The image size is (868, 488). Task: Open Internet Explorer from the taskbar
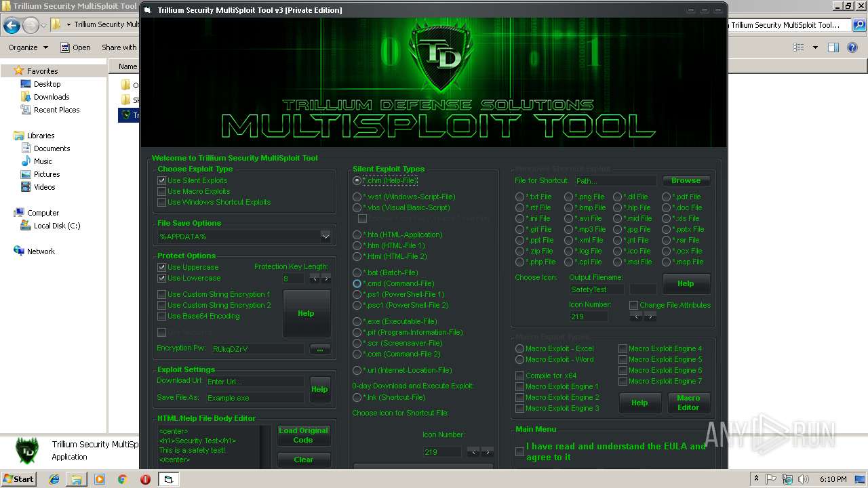coord(54,479)
